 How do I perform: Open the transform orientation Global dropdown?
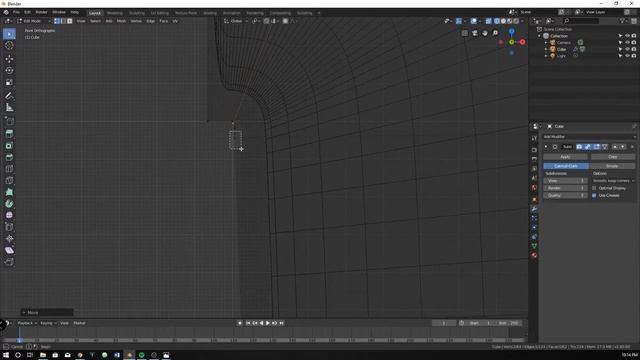[236, 21]
